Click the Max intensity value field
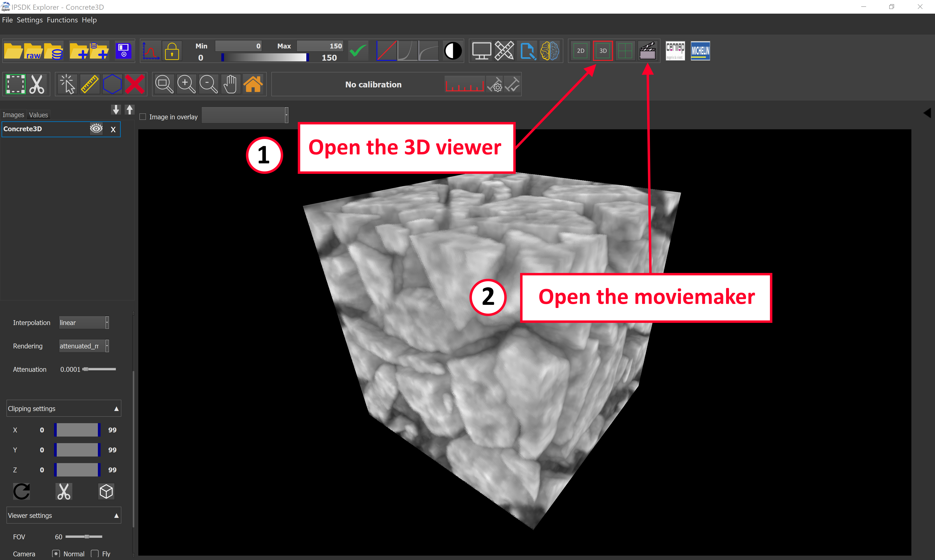935x560 pixels. pos(320,46)
